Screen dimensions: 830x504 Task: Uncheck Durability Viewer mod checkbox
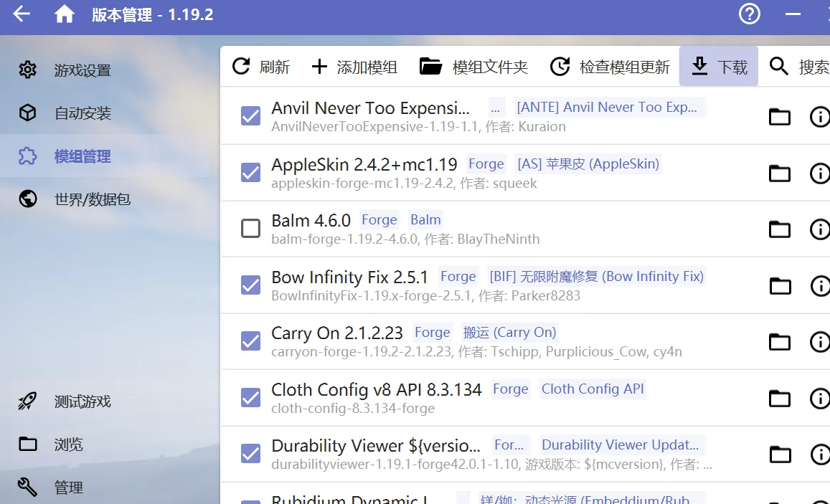click(250, 454)
